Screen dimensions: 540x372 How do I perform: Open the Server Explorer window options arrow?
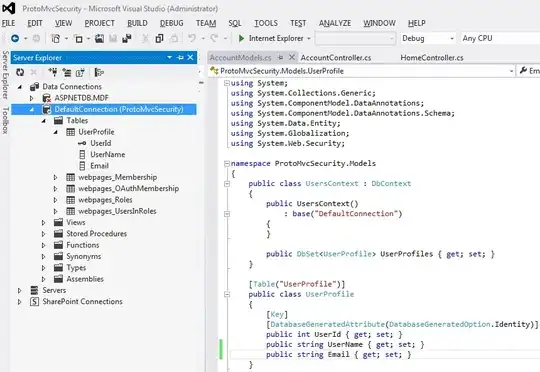coord(169,57)
